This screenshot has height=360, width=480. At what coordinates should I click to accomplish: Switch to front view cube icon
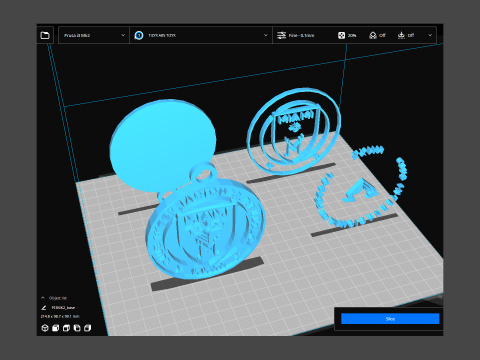55,328
